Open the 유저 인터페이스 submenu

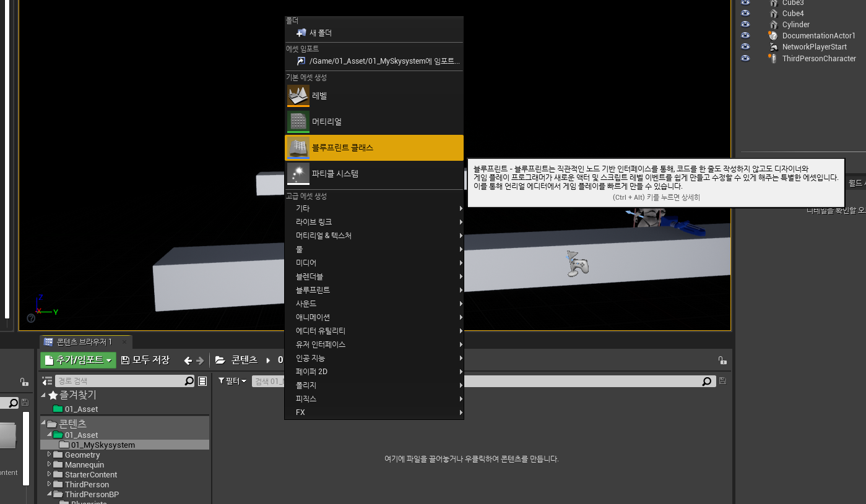coord(374,344)
